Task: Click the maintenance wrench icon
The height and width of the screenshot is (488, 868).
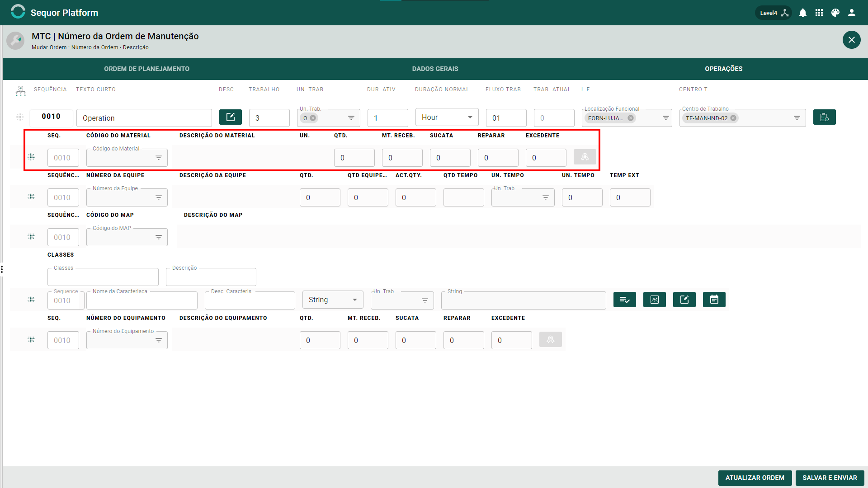Action: (x=15, y=41)
